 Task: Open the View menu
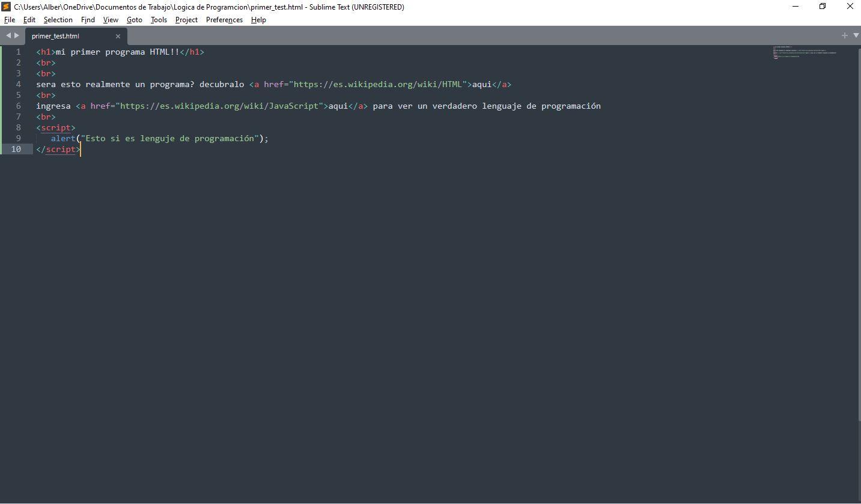(x=111, y=20)
